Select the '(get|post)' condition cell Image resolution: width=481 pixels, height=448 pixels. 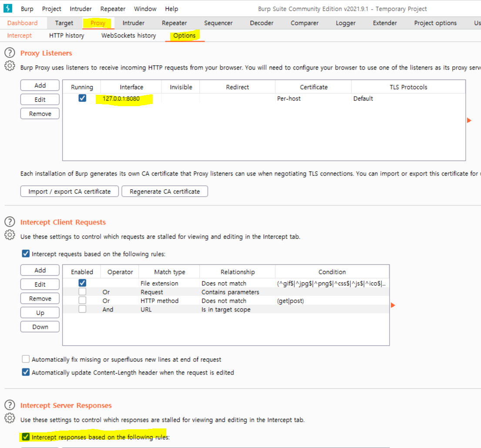(x=332, y=301)
